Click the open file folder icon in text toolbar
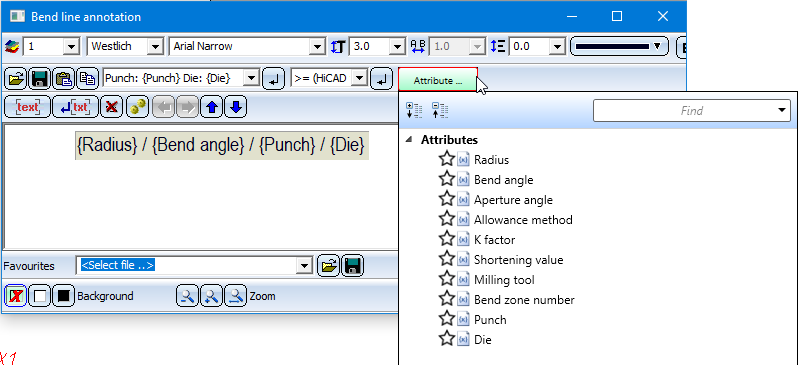The height and width of the screenshot is (365, 798). point(16,79)
